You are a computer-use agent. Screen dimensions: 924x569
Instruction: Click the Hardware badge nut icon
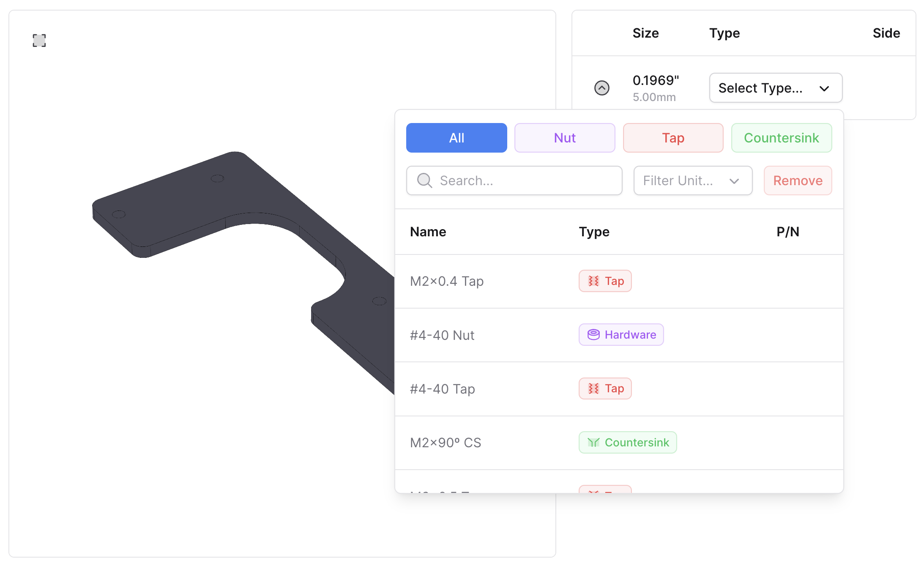tap(593, 335)
